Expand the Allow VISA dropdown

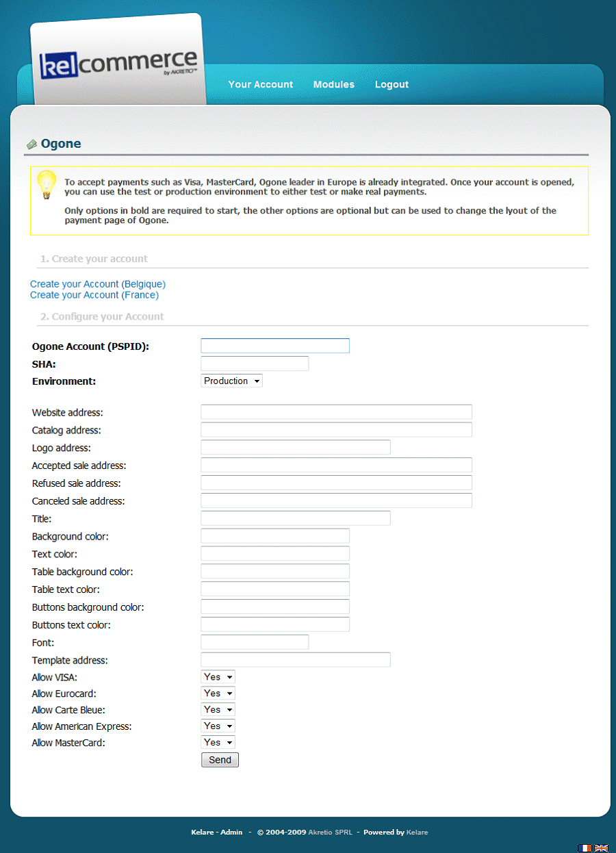coord(218,677)
